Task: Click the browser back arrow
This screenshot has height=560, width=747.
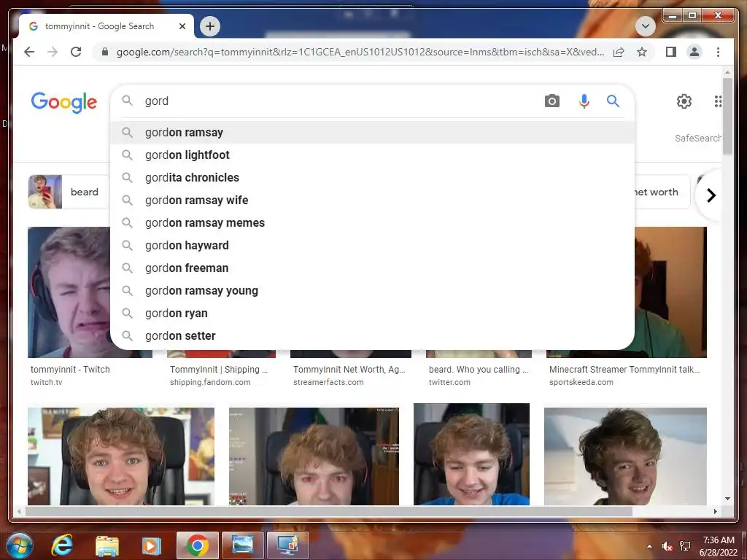Action: [29, 52]
